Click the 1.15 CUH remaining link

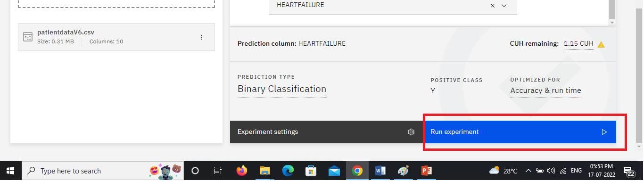click(x=578, y=44)
